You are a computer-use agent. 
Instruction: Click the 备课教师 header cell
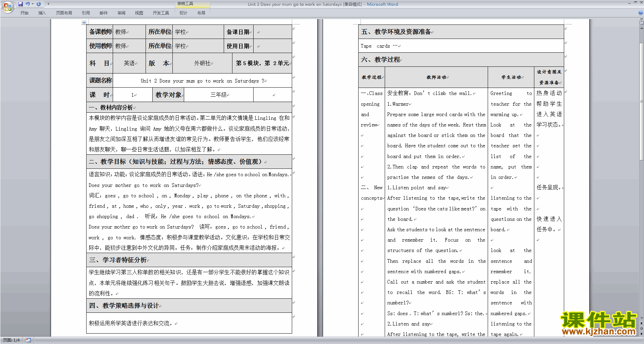coord(100,32)
